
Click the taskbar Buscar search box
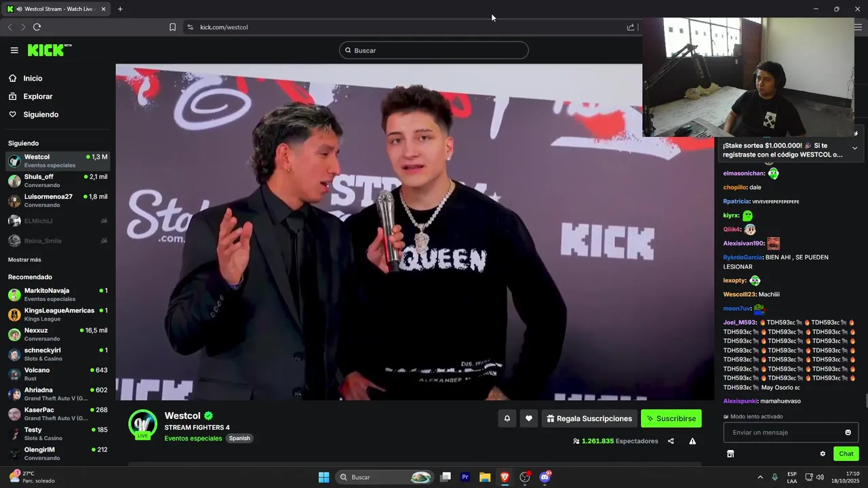click(x=385, y=477)
